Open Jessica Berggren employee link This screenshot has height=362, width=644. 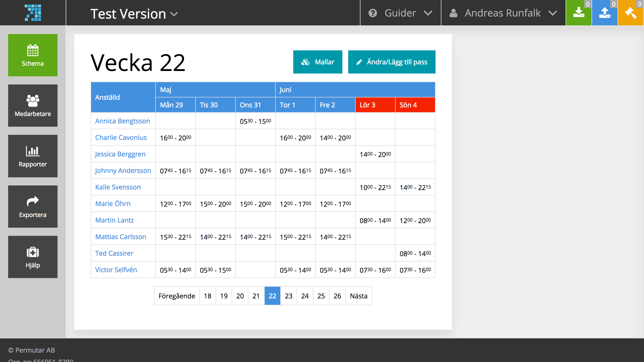(120, 154)
